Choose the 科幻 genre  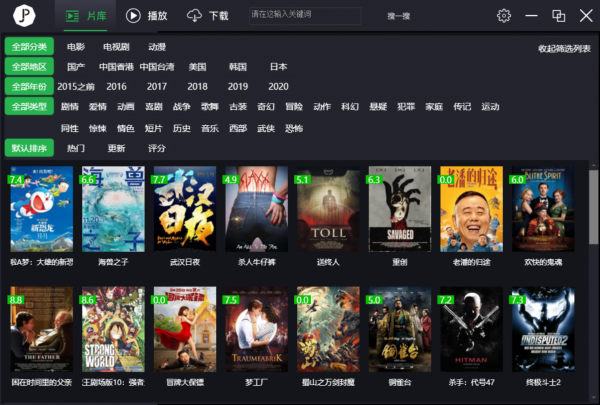coord(350,106)
